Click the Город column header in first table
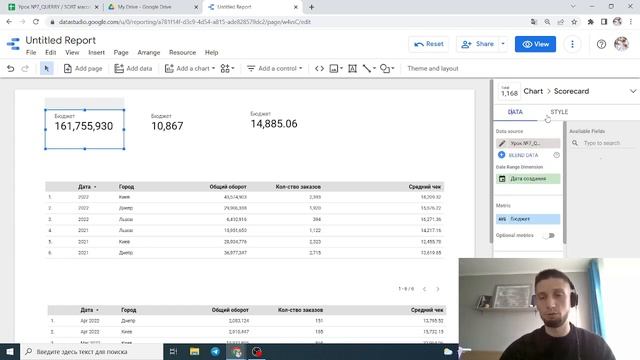This screenshot has height=360, width=640. 127,187
